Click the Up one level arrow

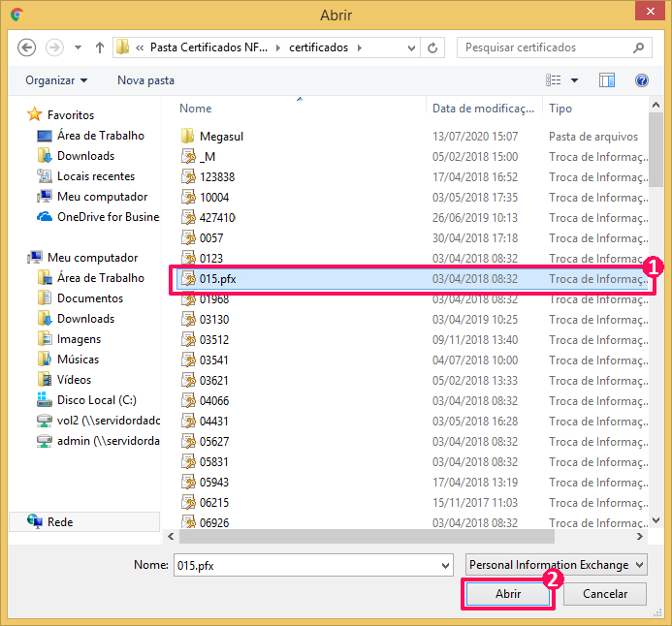pyautogui.click(x=99, y=47)
